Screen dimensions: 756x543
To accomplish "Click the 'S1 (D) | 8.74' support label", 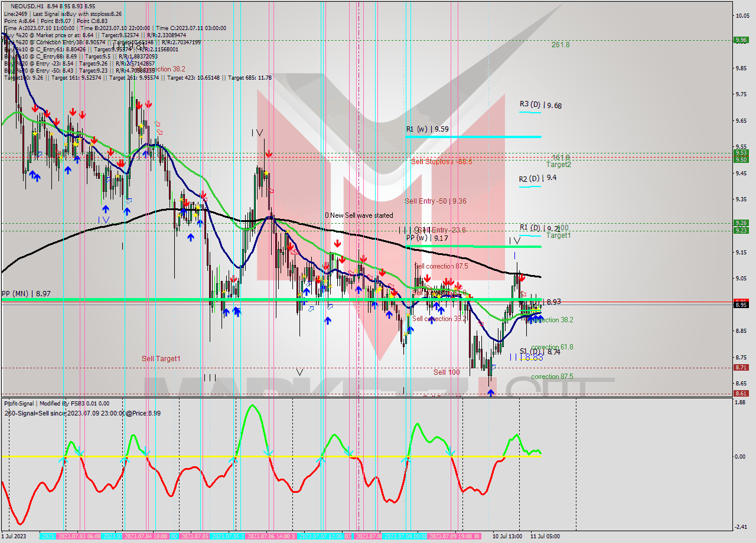I will point(540,351).
